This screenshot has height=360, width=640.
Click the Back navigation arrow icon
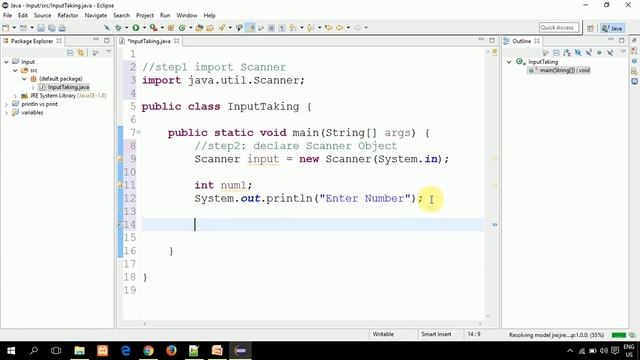tap(340, 28)
